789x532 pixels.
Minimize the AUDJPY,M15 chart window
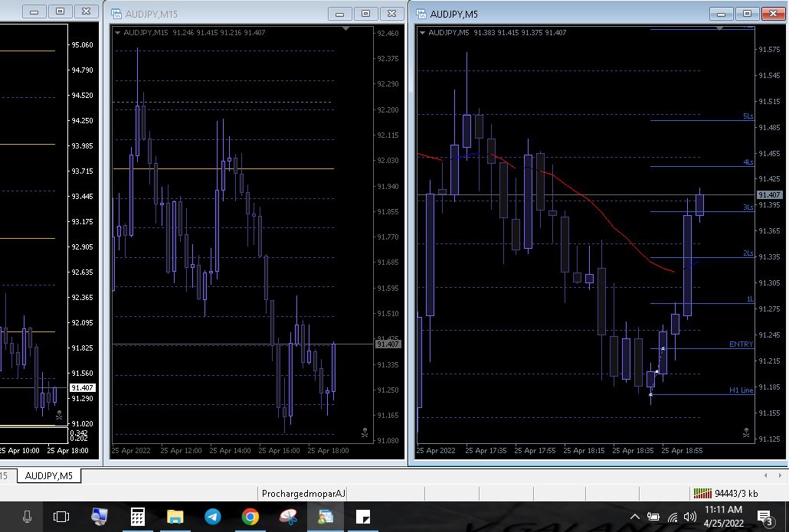click(339, 14)
